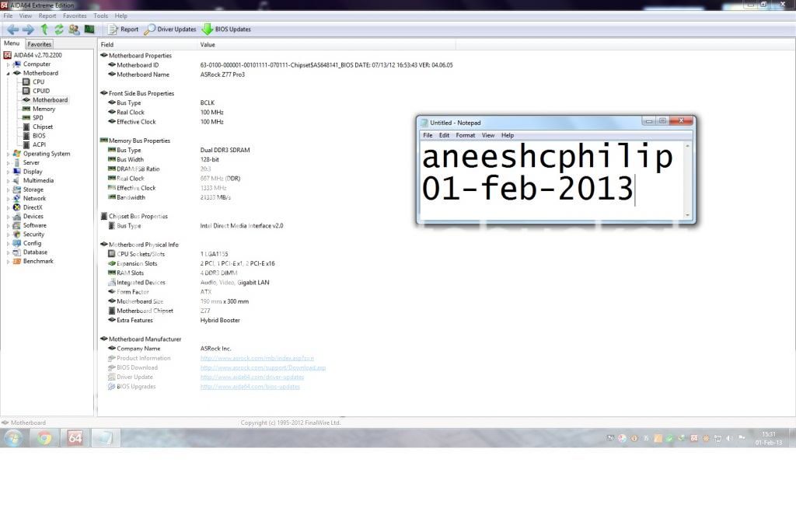This screenshot has width=796, height=532.
Task: Expand the Benchmark node arrow
Action: tap(8, 262)
